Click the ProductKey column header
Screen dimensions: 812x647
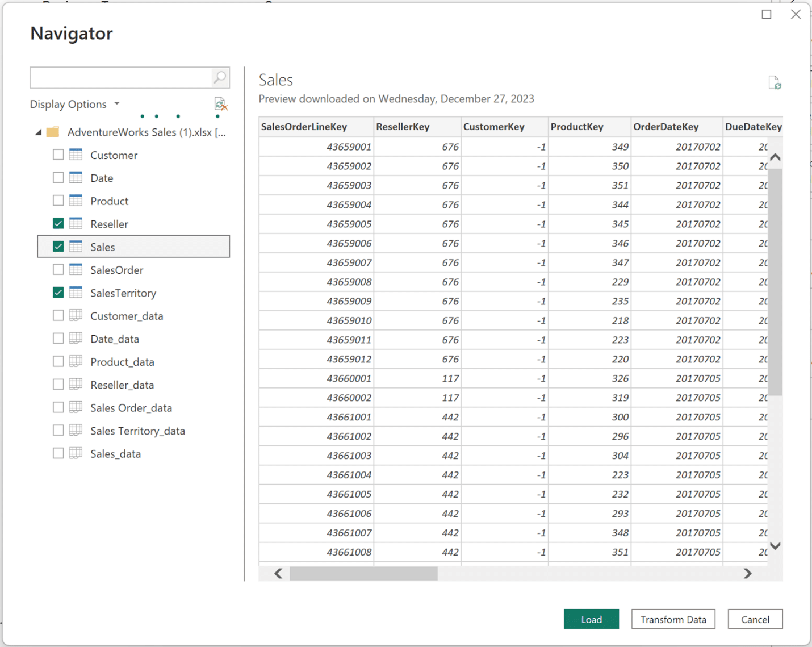pos(590,127)
